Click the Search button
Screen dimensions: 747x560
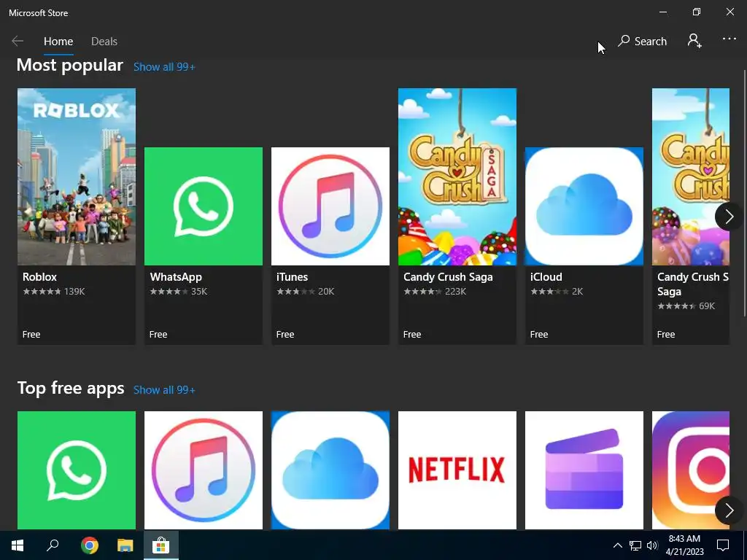click(x=642, y=42)
